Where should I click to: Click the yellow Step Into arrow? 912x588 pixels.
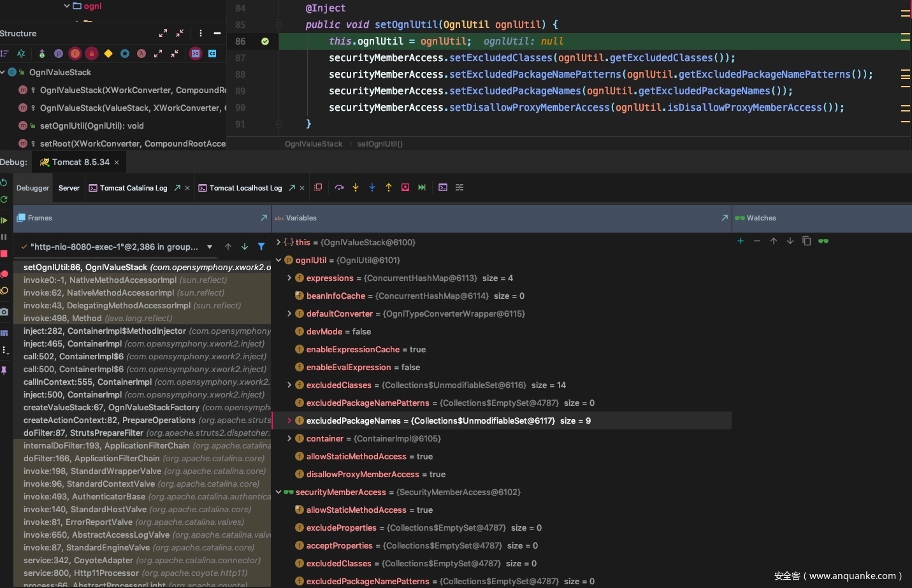(356, 187)
